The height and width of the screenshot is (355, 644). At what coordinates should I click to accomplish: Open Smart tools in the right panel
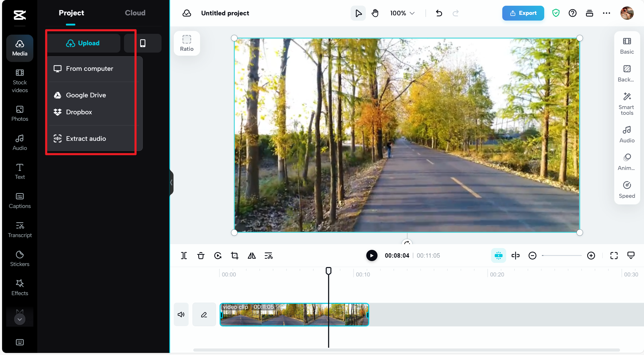[627, 104]
